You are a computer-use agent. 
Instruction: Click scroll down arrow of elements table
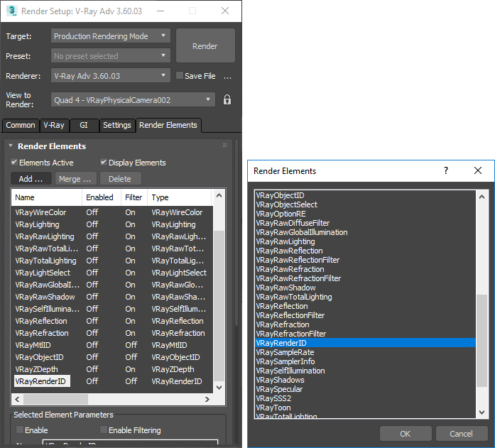[219, 387]
